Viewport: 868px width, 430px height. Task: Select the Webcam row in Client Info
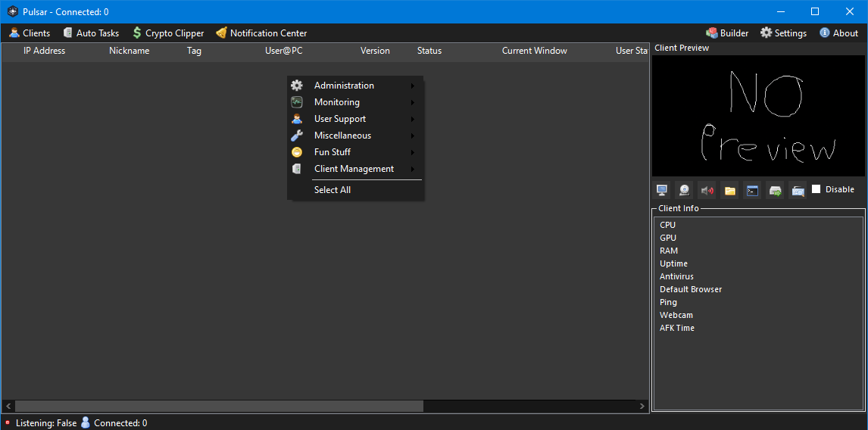point(758,315)
